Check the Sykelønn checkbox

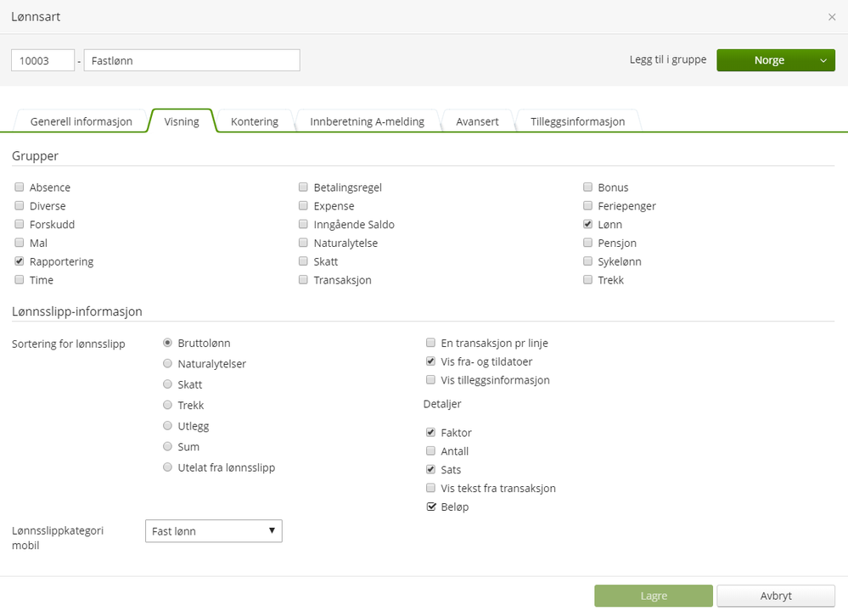point(588,261)
